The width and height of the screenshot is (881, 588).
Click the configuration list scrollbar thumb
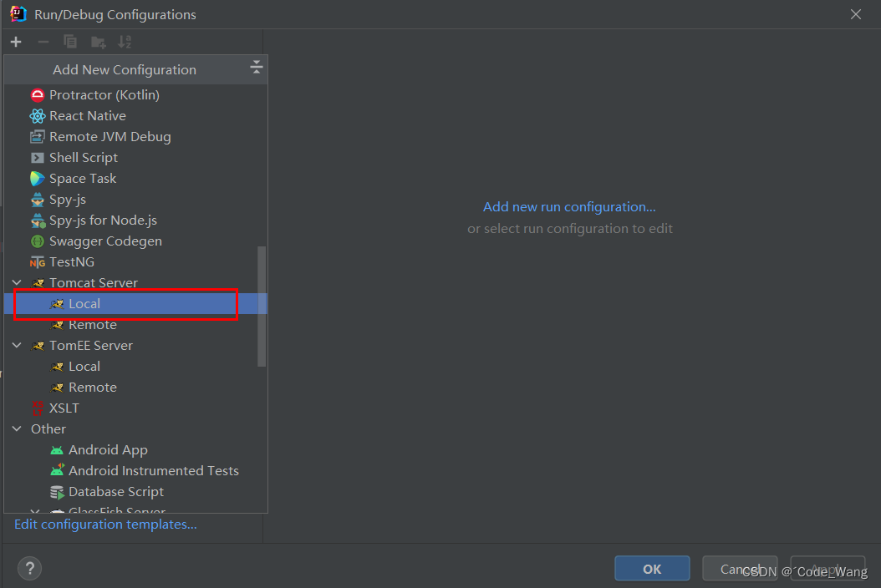click(x=262, y=306)
